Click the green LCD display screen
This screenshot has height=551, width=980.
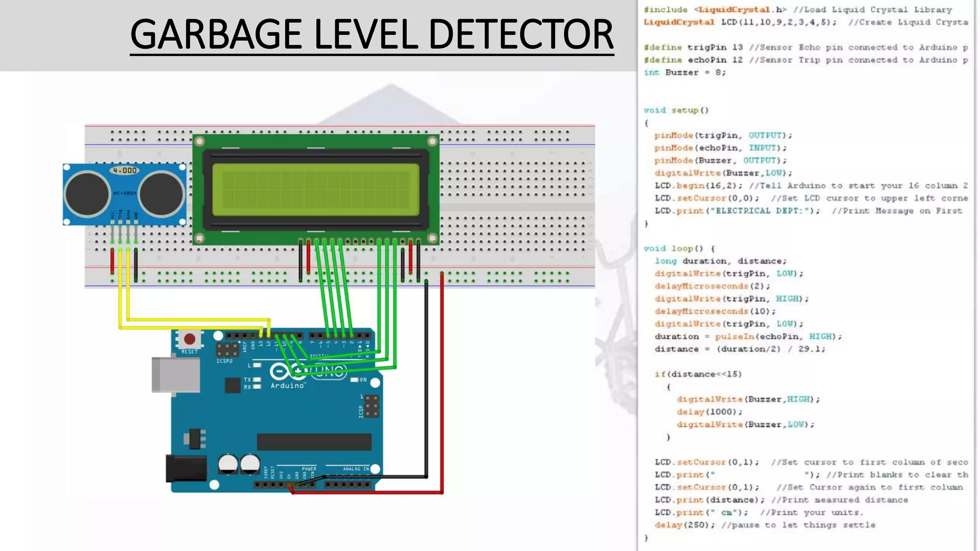click(x=315, y=190)
